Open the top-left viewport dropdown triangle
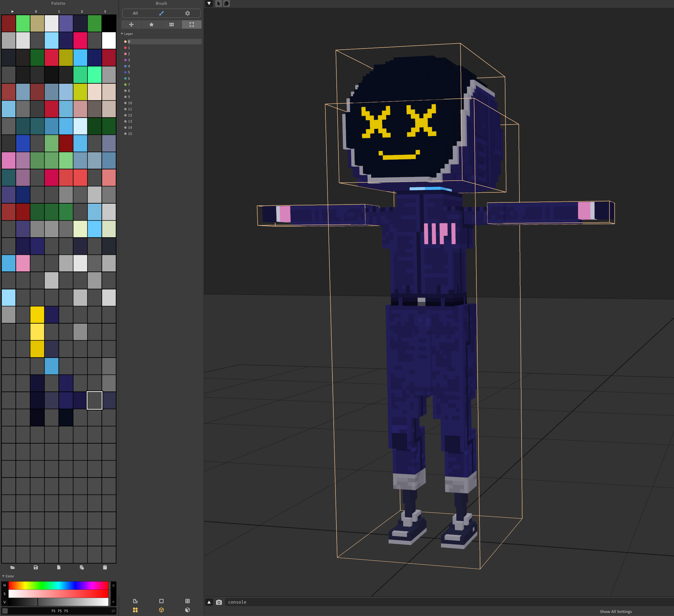This screenshot has height=616, width=674. pos(209,3)
